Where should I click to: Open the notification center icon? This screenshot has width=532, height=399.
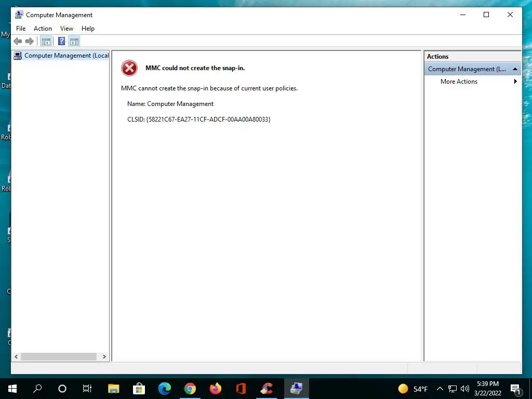click(516, 389)
